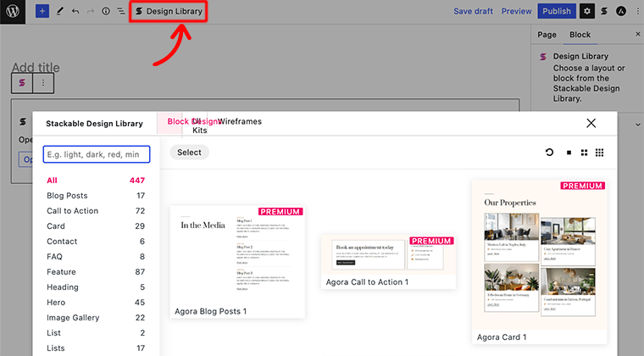Filter by List category
This screenshot has width=644, height=356.
pyautogui.click(x=96, y=332)
